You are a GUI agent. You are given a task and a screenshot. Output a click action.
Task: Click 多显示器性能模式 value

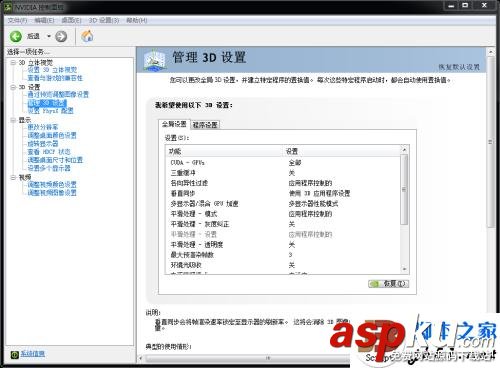pyautogui.click(x=313, y=204)
